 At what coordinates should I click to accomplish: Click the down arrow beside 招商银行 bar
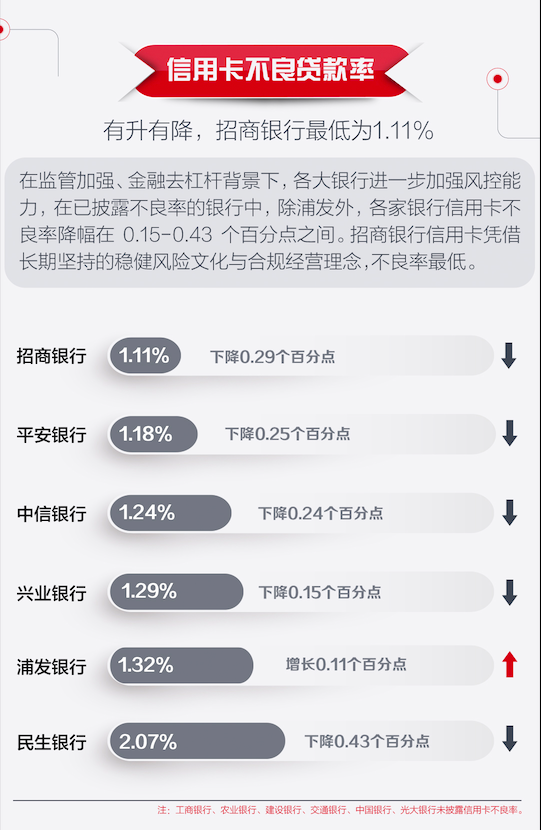509,355
